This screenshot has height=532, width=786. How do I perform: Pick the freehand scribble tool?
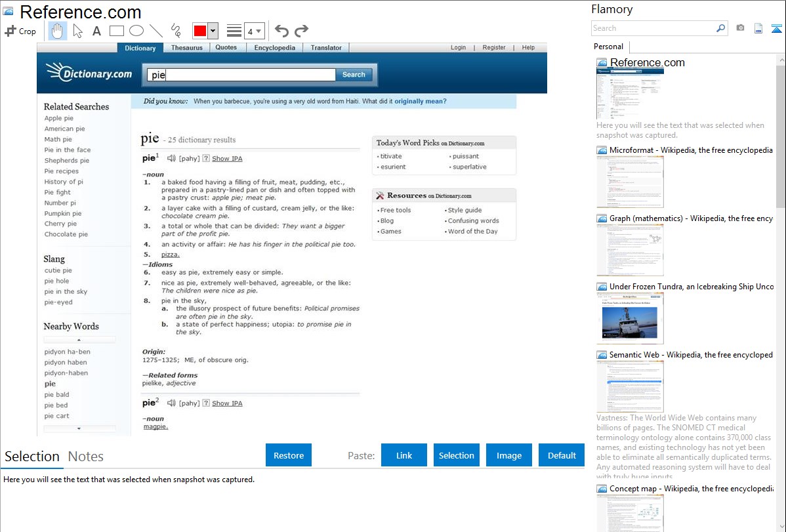pos(176,31)
